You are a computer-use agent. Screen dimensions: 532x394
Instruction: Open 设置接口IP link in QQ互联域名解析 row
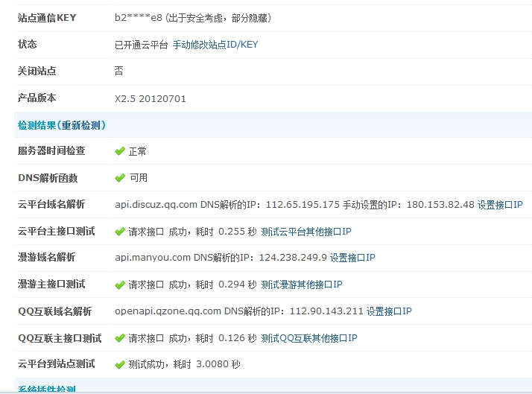point(389,311)
